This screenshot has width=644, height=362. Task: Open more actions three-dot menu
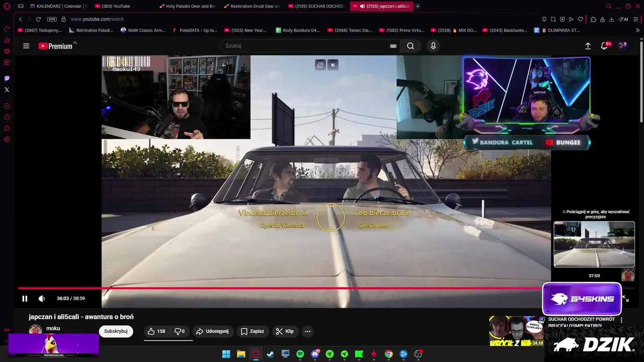tap(307, 331)
